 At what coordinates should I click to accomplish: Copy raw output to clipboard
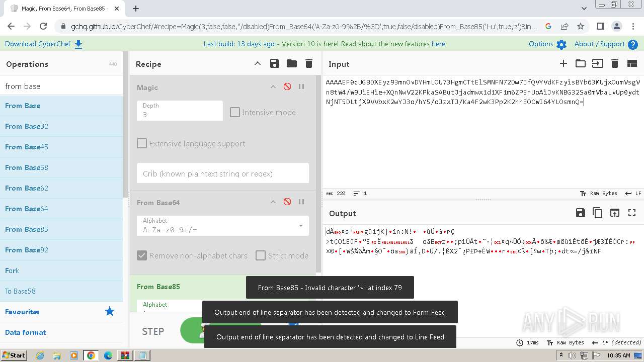598,213
